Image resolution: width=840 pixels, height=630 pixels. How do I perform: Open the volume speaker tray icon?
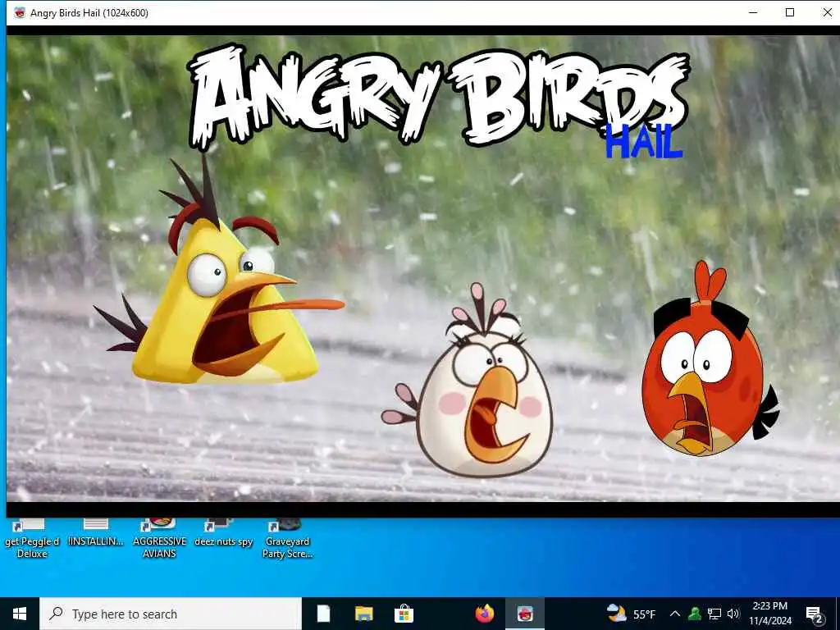pos(733,614)
